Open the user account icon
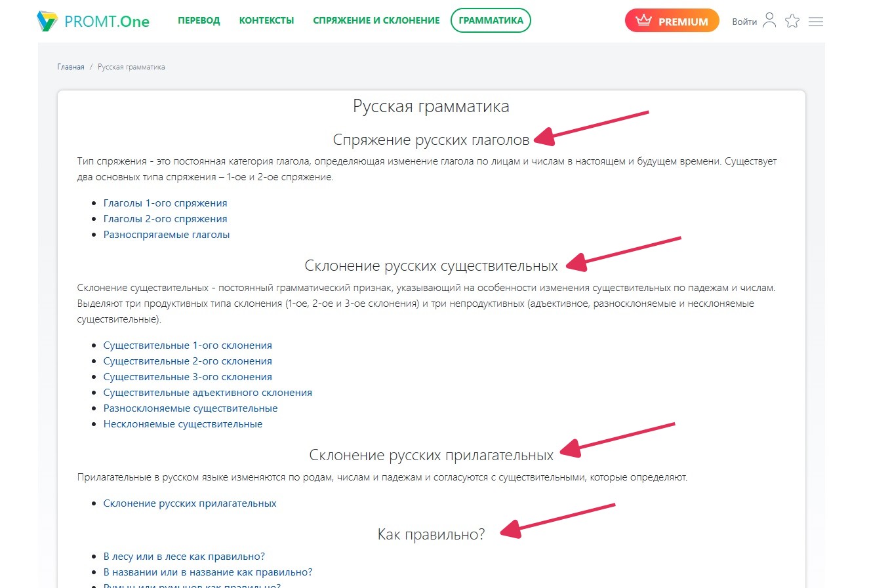This screenshot has width=869, height=588. coord(770,21)
